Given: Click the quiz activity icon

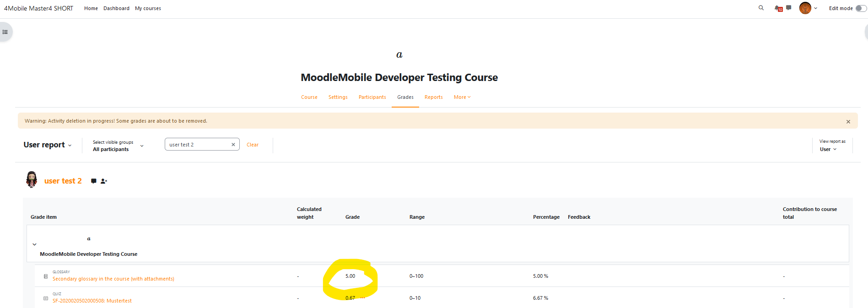Looking at the screenshot, I should (x=46, y=298).
